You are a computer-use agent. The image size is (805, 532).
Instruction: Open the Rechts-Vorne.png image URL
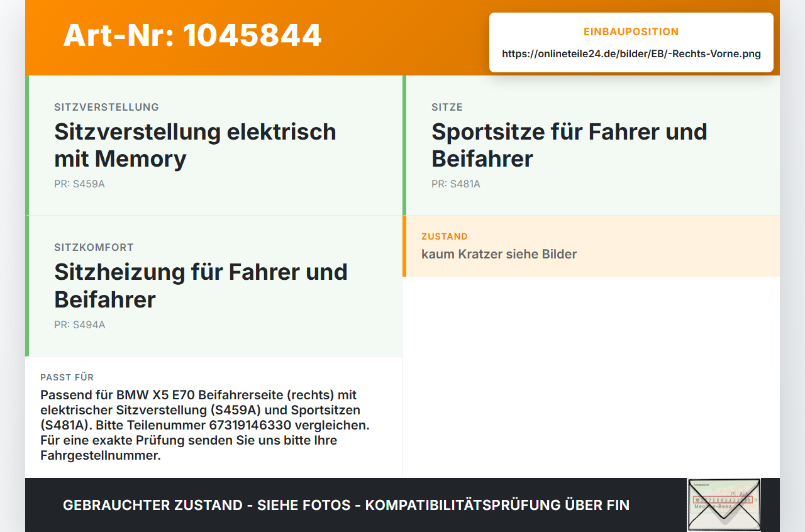[631, 53]
